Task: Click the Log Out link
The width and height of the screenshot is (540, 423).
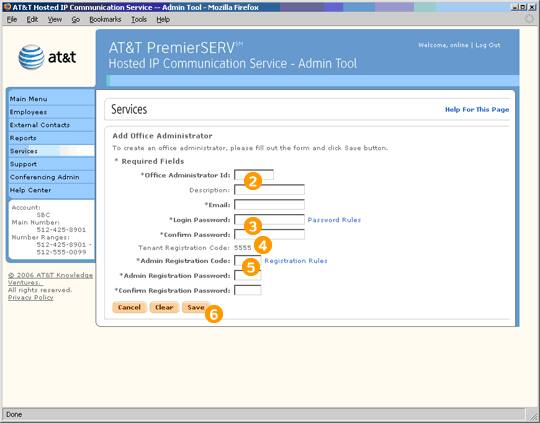Action: click(x=488, y=45)
